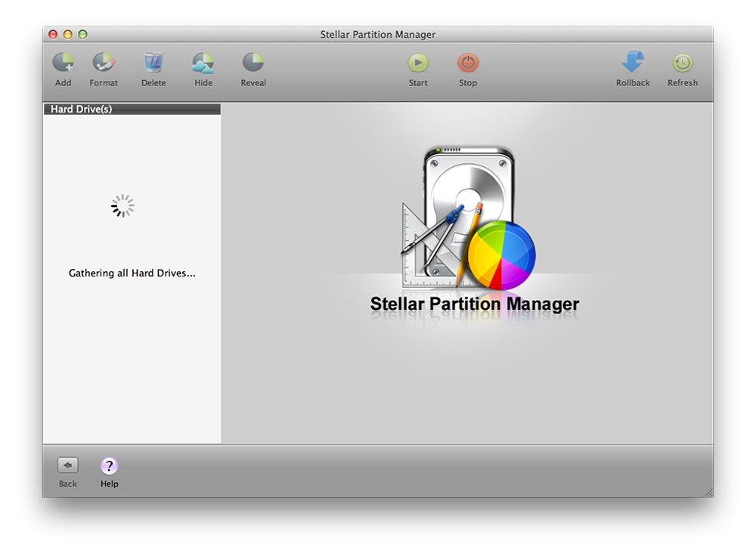This screenshot has height=556, width=756.
Task: Click the Hard Drive(s) panel header
Action: tap(132, 109)
